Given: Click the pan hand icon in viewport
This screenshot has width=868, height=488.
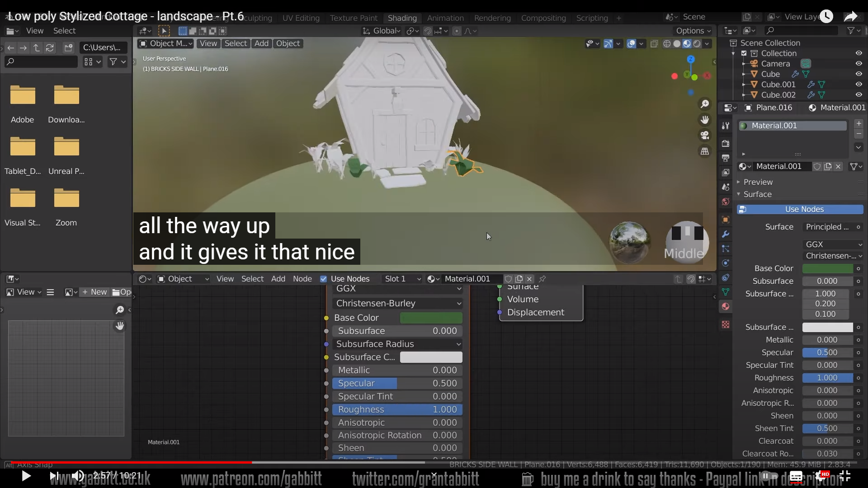Looking at the screenshot, I should point(704,120).
